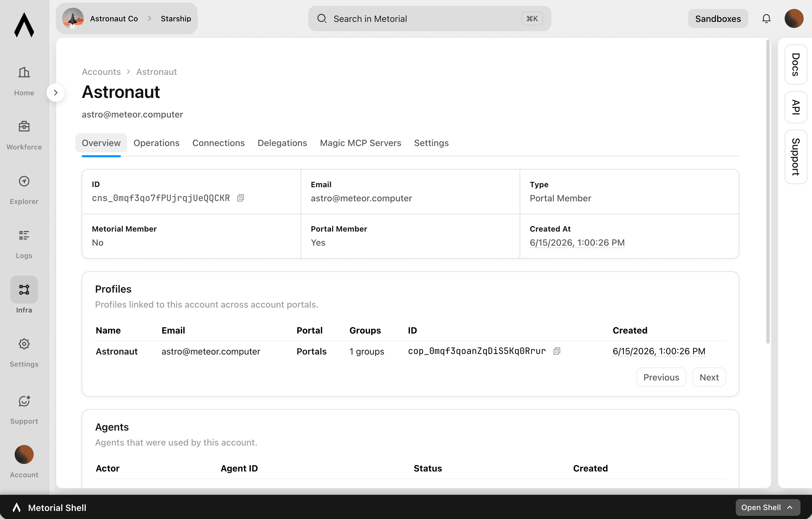The width and height of the screenshot is (812, 519).
Task: Focus the Search in Metorial field
Action: (429, 18)
